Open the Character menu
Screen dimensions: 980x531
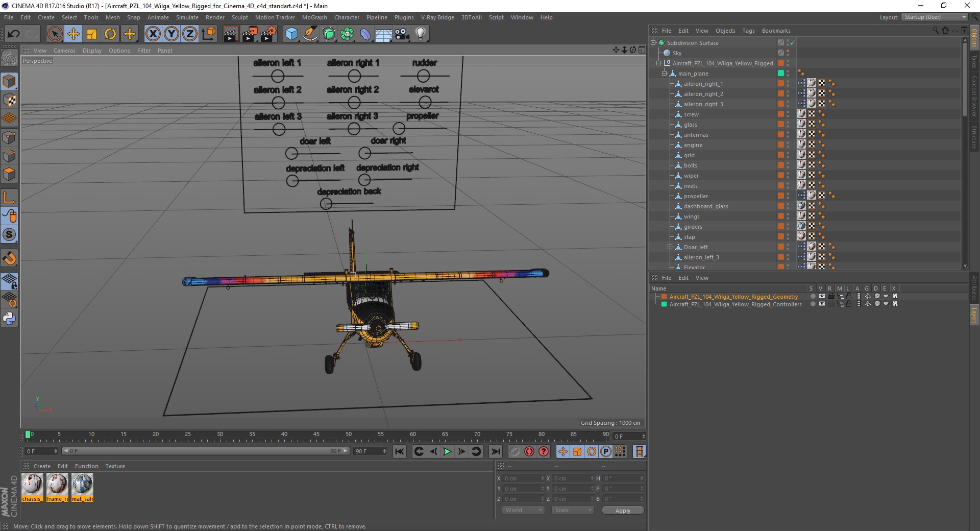point(347,17)
